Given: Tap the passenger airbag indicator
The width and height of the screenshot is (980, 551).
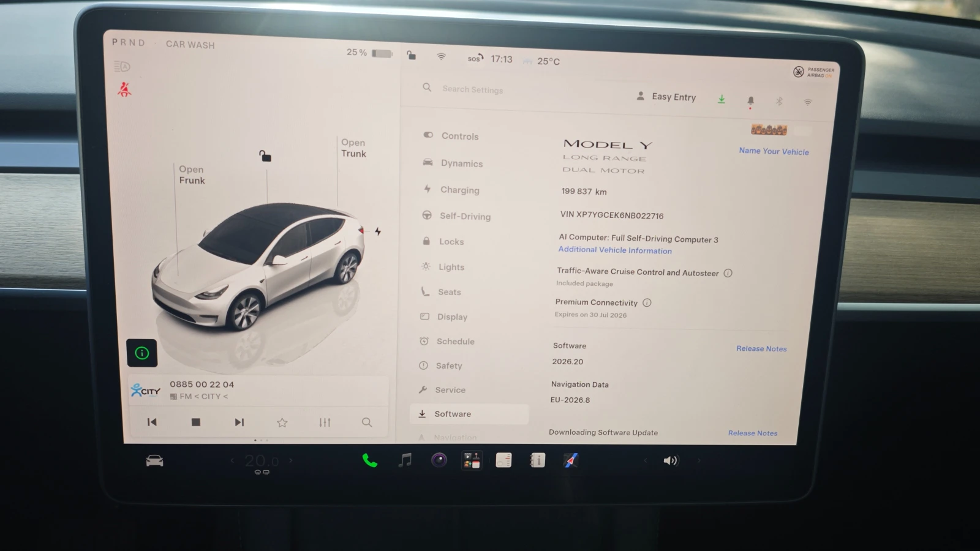Looking at the screenshot, I should [814, 72].
